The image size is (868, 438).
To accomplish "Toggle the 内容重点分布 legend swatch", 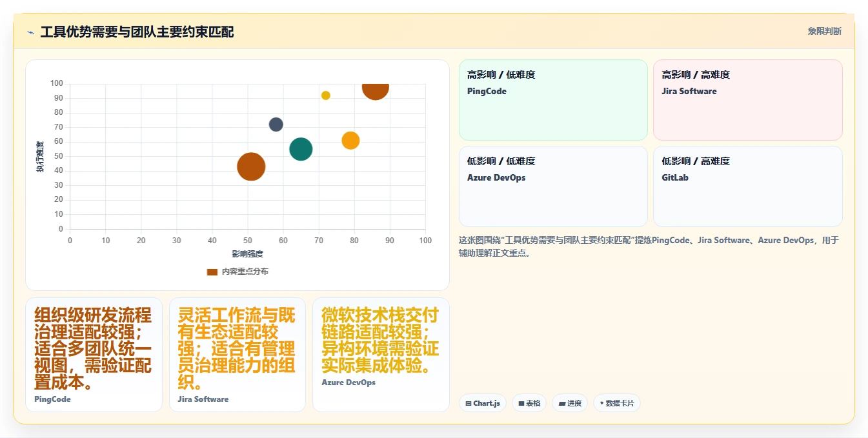I will (212, 272).
